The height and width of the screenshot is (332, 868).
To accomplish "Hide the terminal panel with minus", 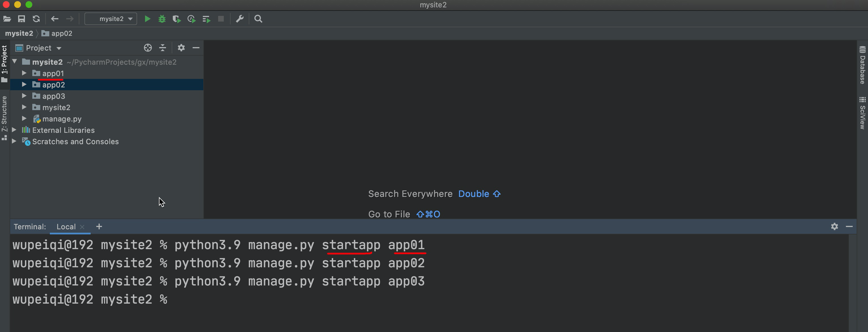I will coord(849,226).
